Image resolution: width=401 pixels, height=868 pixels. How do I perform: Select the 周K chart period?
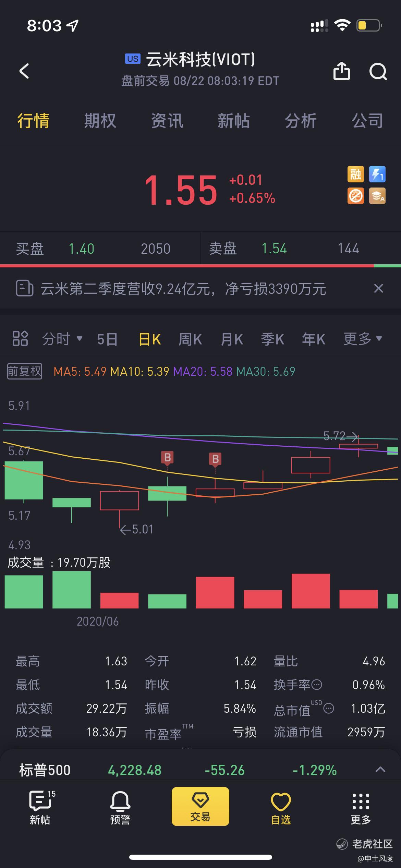point(190,339)
